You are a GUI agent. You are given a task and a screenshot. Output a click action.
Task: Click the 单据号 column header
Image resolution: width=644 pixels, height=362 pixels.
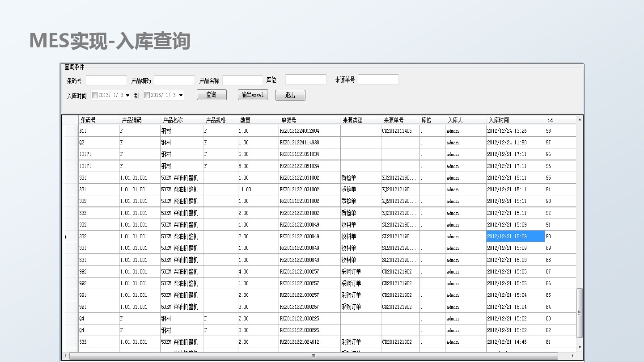click(309, 120)
